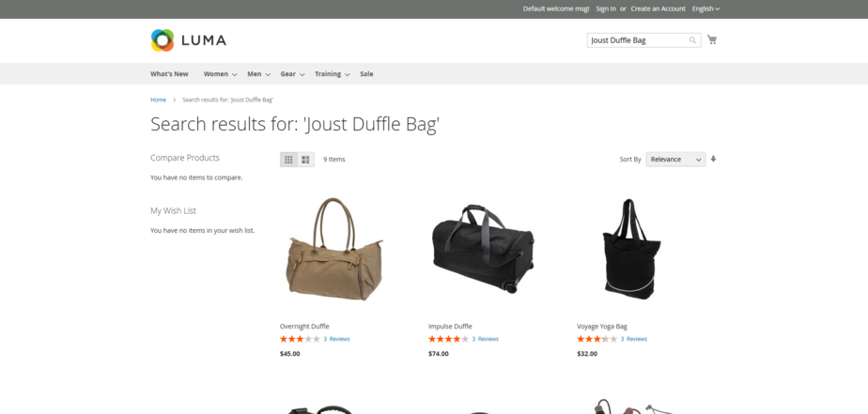The height and width of the screenshot is (414, 868).
Task: Switch to grid view mode
Action: 288,160
